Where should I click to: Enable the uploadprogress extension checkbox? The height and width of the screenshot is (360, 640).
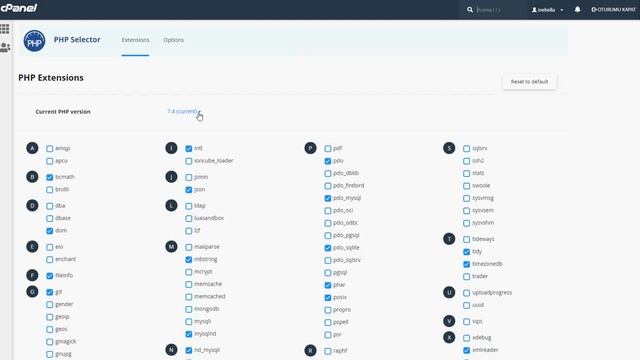coord(467,293)
